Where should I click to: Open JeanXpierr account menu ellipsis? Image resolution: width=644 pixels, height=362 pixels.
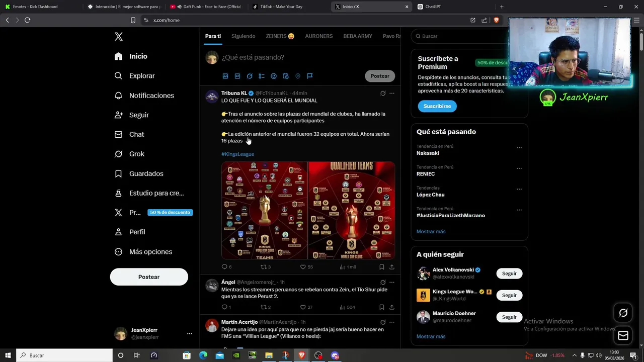pos(190,333)
